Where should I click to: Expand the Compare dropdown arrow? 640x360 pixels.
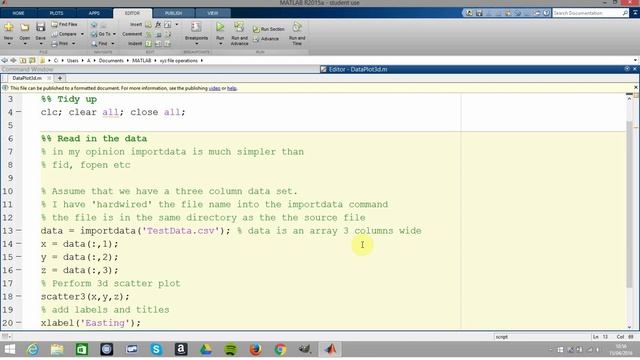coord(82,34)
